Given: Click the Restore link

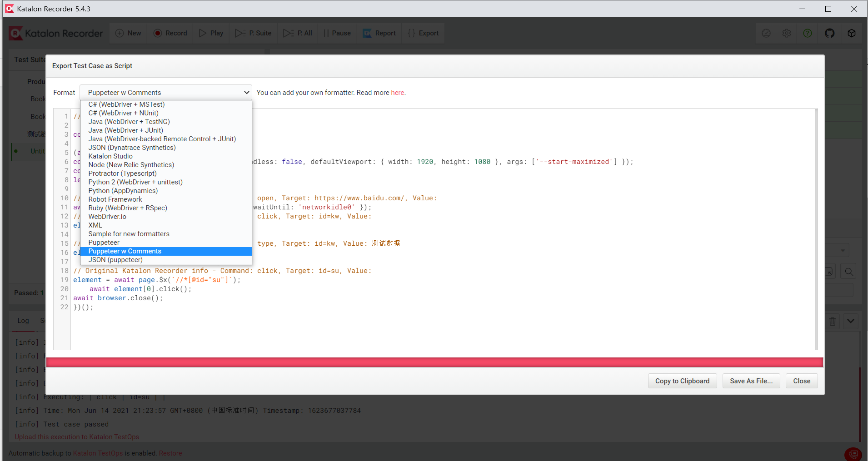Looking at the screenshot, I should (x=170, y=453).
